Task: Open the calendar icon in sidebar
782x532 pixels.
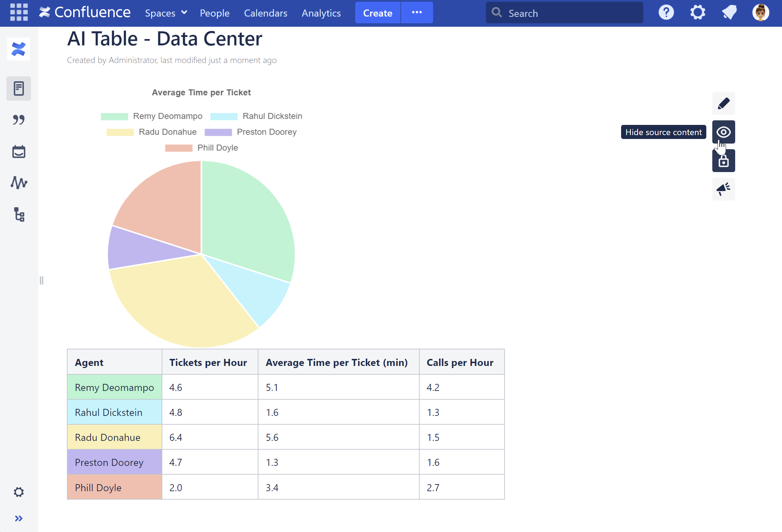Action: pos(19,152)
